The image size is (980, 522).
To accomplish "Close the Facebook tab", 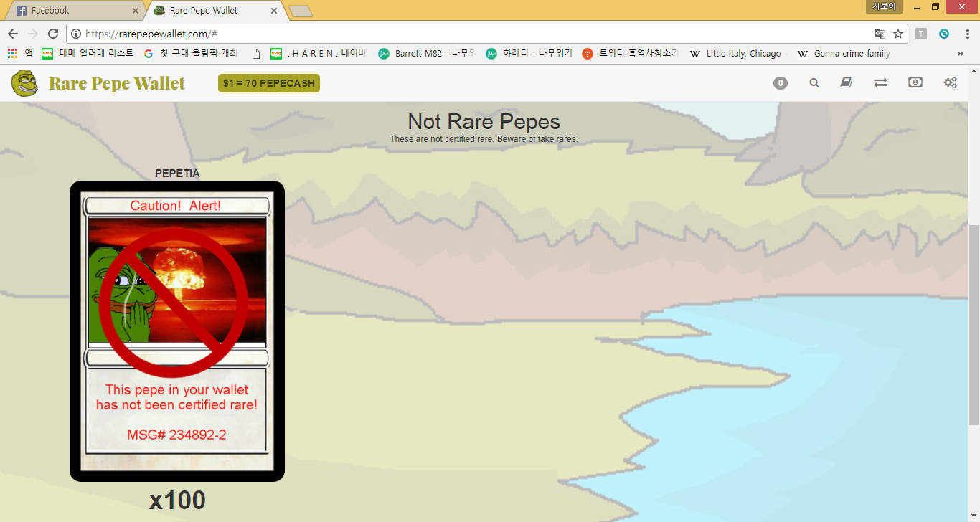I will (x=136, y=11).
